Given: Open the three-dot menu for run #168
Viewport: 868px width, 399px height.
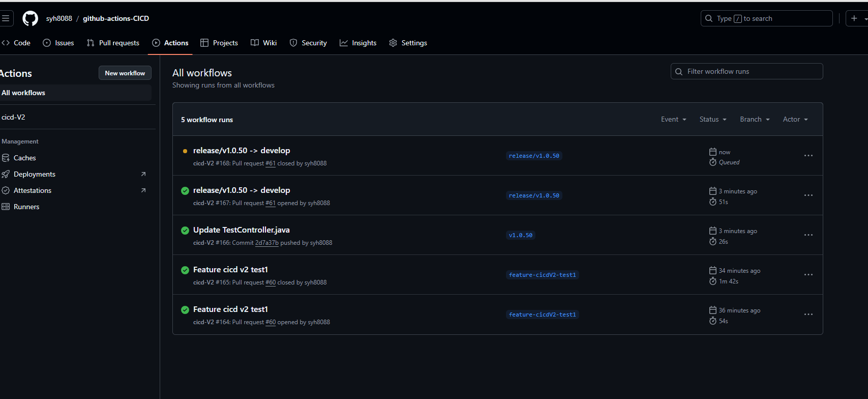Looking at the screenshot, I should click(809, 156).
